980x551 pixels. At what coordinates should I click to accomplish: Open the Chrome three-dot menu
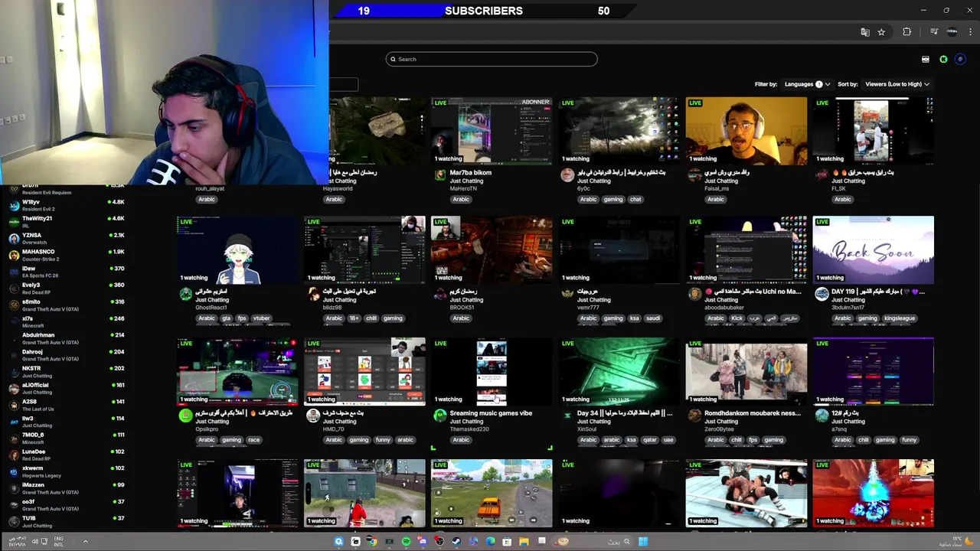(x=969, y=32)
